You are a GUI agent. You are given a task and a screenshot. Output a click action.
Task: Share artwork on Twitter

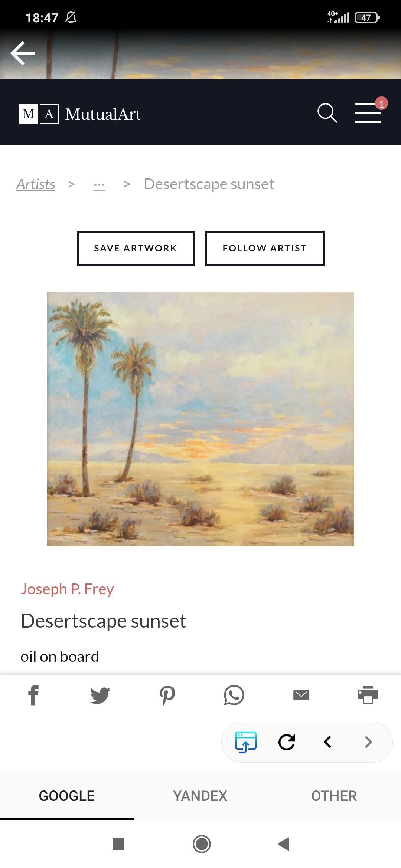[x=100, y=695]
